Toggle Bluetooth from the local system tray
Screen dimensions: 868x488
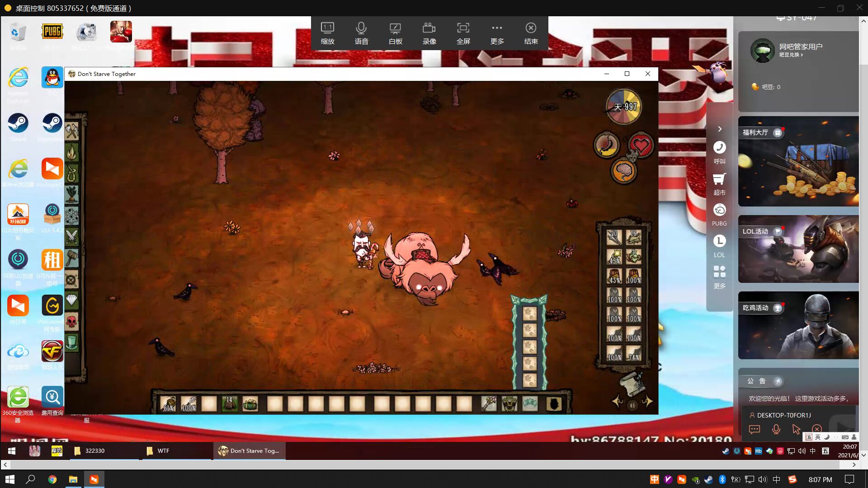tap(722, 479)
